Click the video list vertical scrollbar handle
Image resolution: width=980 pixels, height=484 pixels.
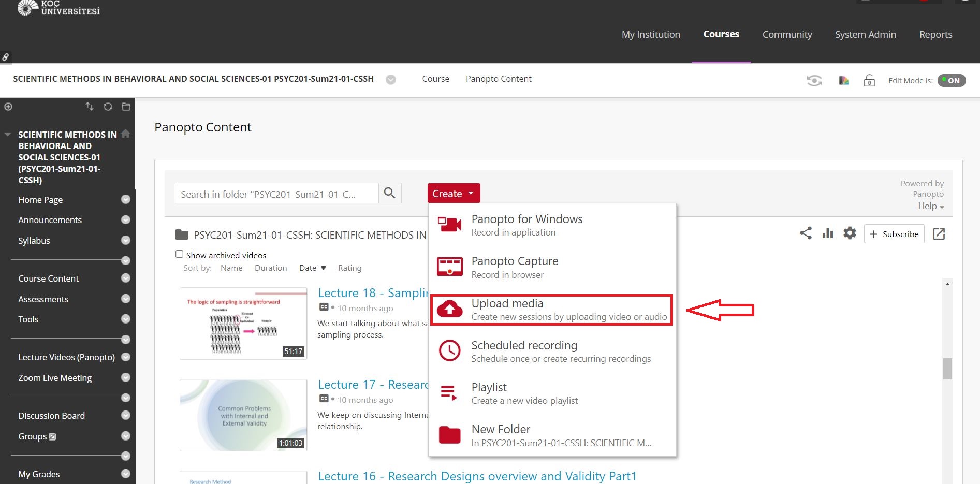tap(947, 369)
